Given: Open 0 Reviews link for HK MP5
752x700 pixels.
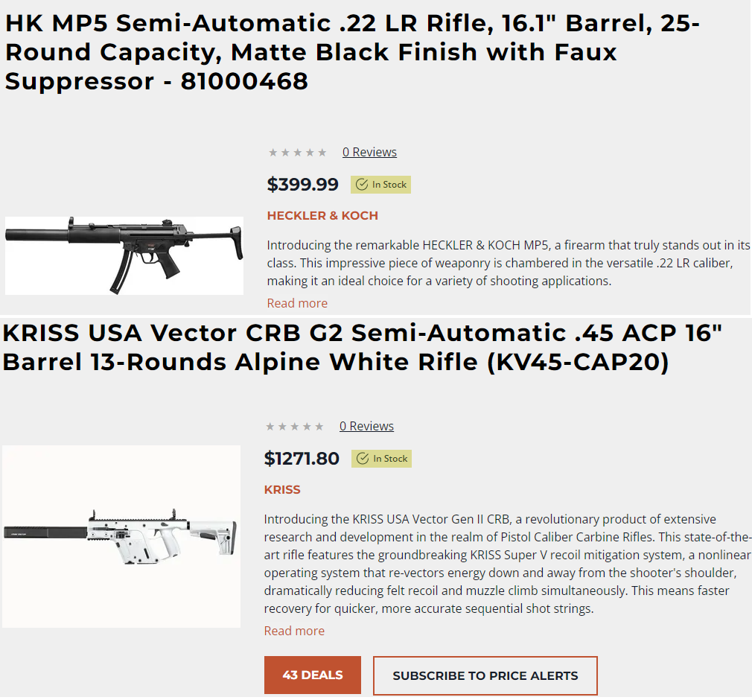Looking at the screenshot, I should [x=369, y=152].
